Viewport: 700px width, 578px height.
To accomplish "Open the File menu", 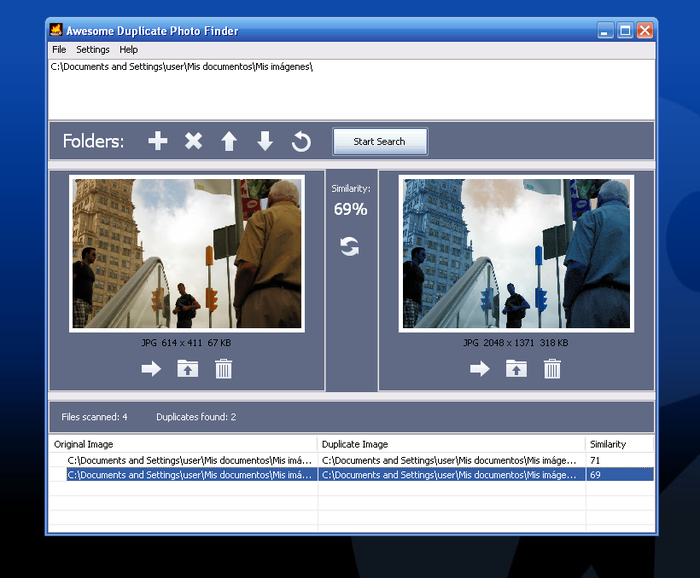I will tap(59, 50).
